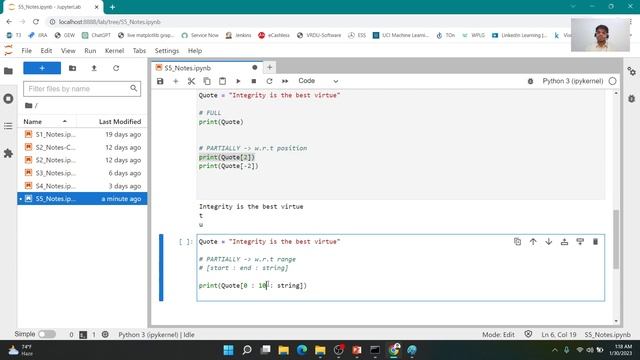The image size is (640, 360).
Task: Create a new launcher with blue plus button
Action: tap(42, 68)
